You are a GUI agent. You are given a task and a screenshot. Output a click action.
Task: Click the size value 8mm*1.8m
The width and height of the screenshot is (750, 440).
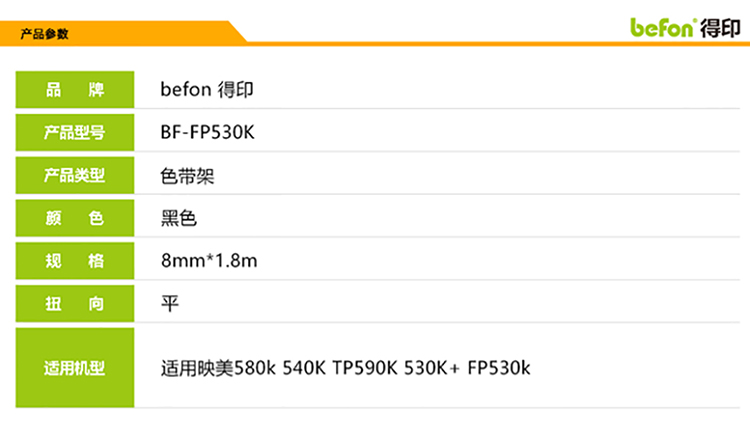coord(210,261)
